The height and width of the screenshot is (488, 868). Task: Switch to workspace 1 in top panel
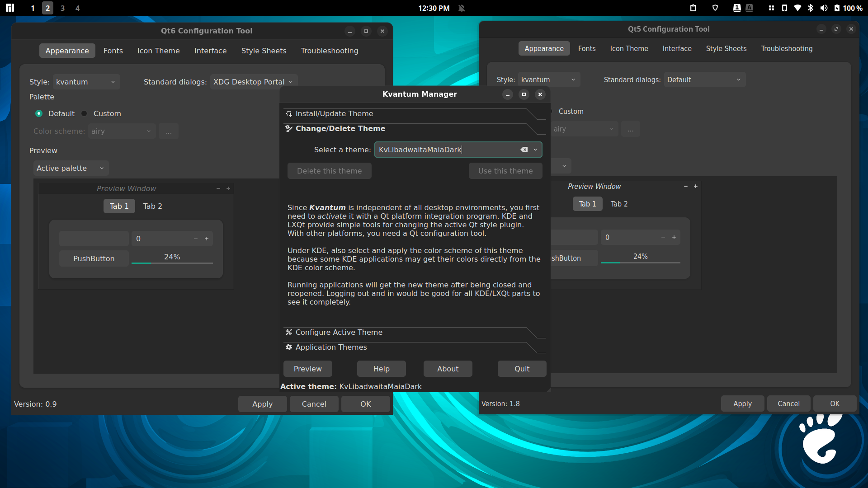coord(33,8)
